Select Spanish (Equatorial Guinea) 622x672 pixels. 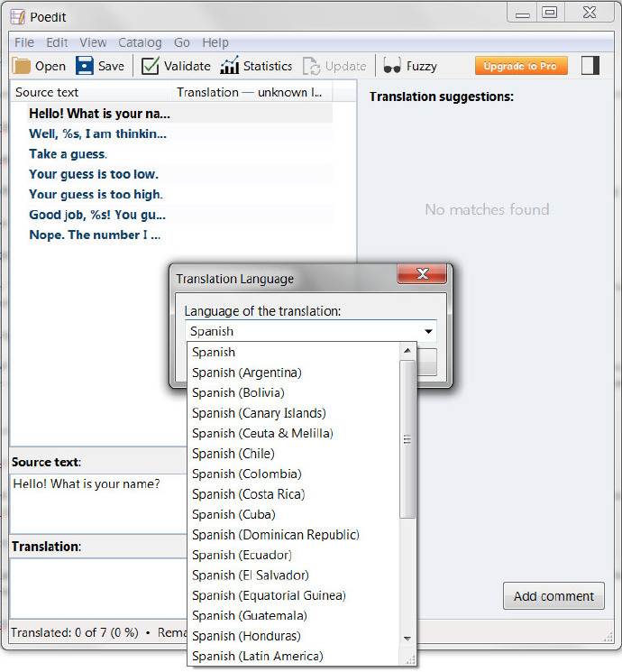[294, 595]
